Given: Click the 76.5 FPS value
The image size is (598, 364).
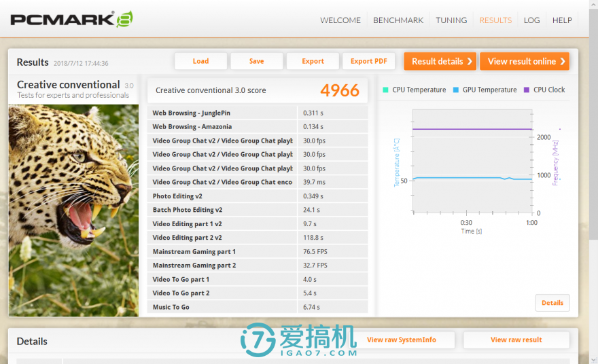Looking at the screenshot, I should click(315, 251).
